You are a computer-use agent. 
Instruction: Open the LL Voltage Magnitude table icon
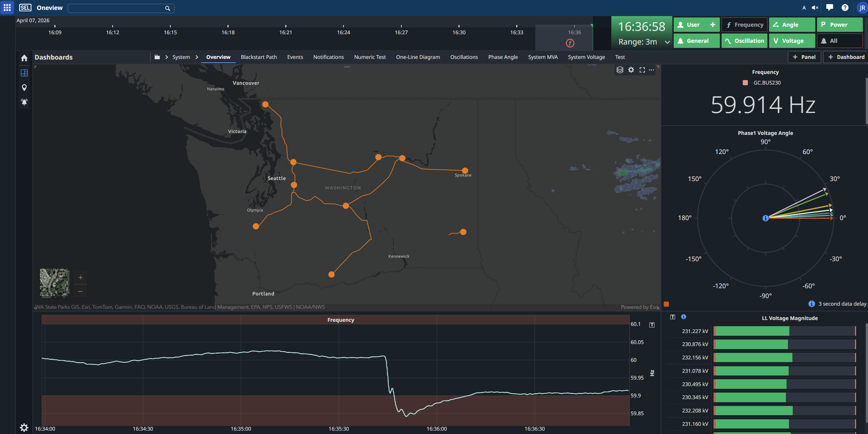tap(673, 317)
